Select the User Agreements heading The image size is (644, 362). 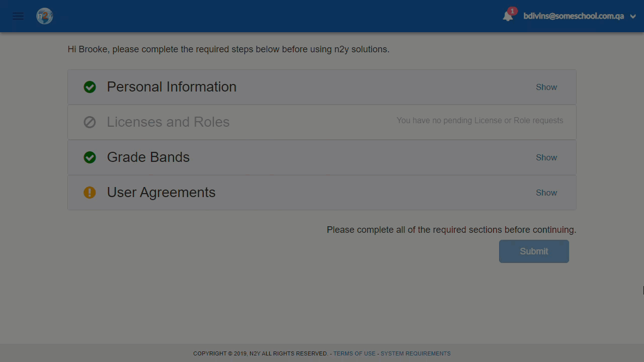point(161,192)
